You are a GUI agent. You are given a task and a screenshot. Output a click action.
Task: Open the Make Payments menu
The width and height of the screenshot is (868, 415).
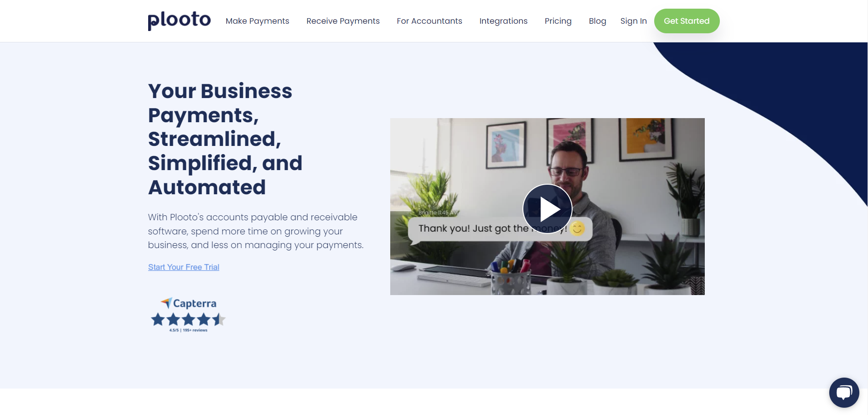(257, 21)
